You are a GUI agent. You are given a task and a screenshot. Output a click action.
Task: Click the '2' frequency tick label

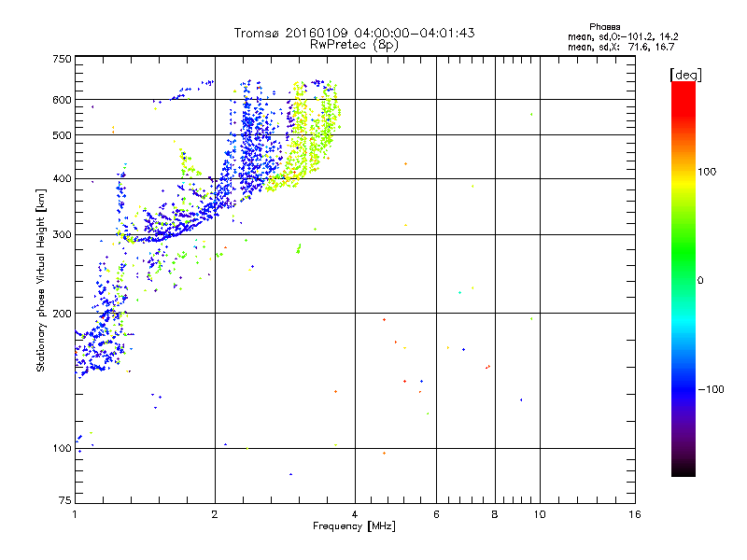[215, 514]
